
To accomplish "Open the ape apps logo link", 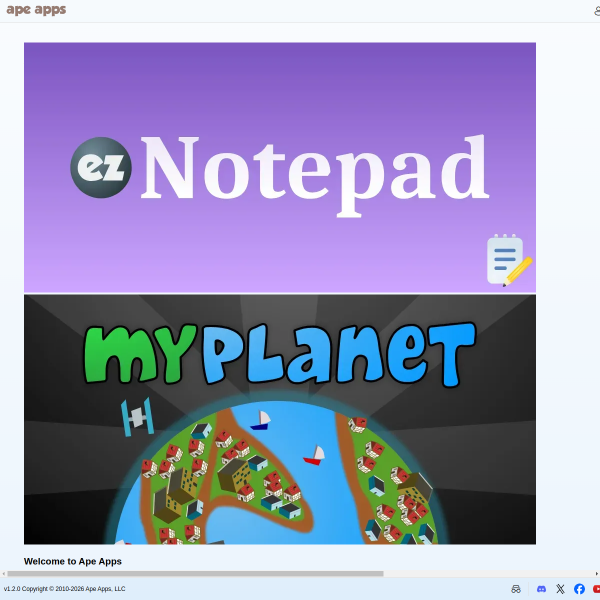I will [x=36, y=10].
